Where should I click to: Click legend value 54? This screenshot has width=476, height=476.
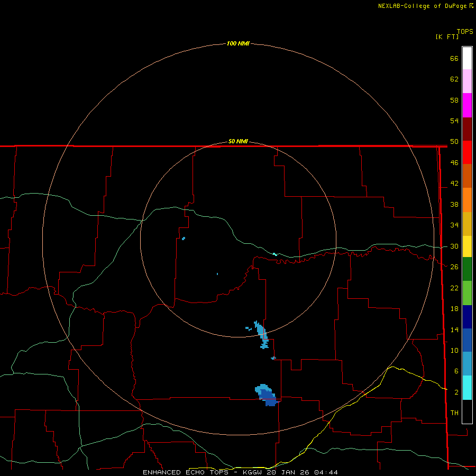(x=454, y=121)
